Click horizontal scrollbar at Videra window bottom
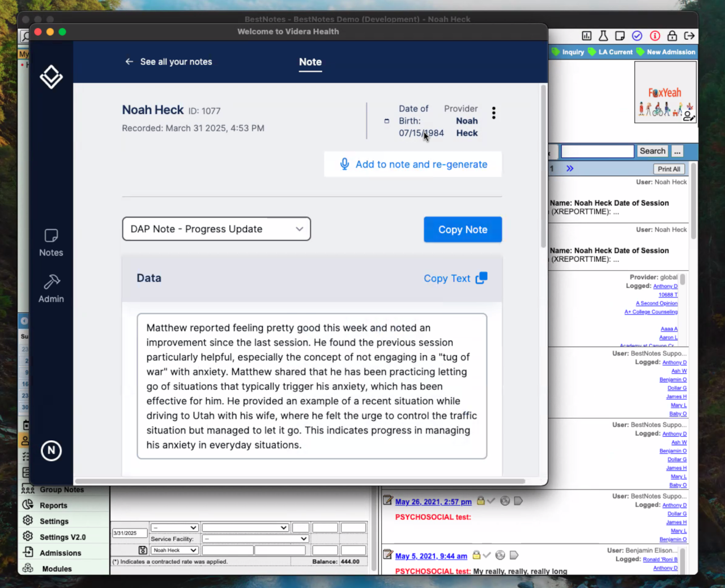 pyautogui.click(x=300, y=482)
